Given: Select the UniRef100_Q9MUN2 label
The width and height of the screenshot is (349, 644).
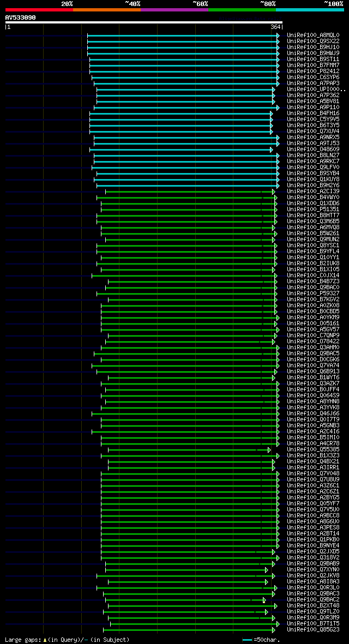Looking at the screenshot, I should tap(313, 239).
